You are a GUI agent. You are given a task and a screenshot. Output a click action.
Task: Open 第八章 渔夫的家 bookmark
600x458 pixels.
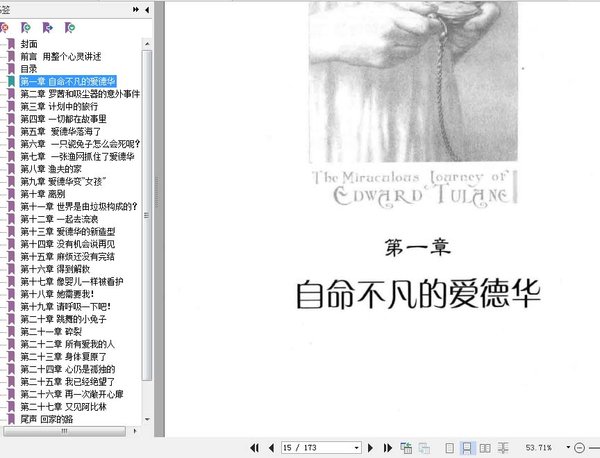51,169
